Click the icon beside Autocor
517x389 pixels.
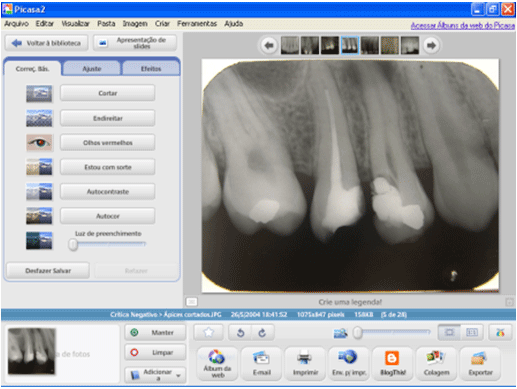39,216
